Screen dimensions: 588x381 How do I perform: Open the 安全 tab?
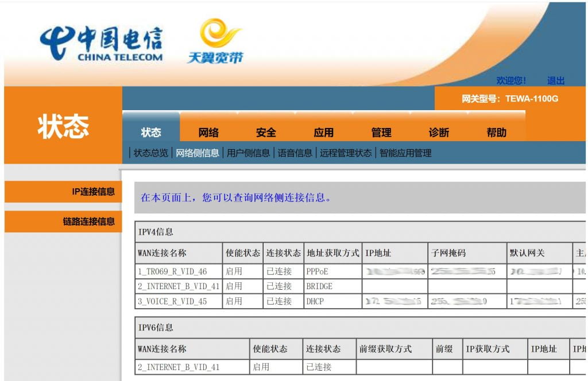[x=266, y=132]
